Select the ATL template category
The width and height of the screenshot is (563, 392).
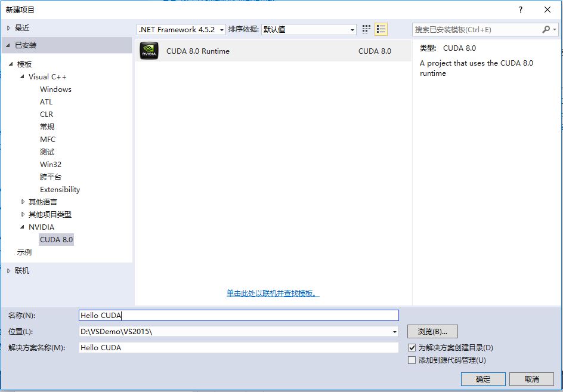47,101
